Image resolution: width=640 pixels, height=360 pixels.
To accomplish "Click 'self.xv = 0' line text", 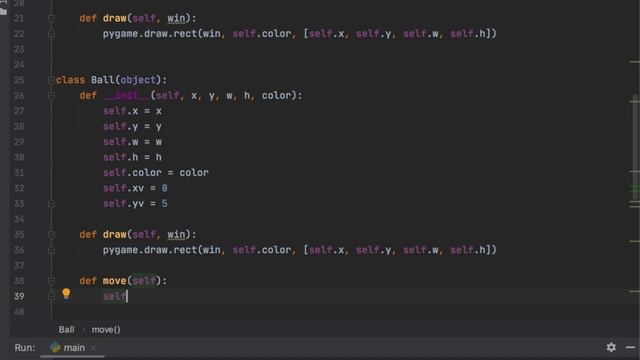I will click(x=135, y=188).
